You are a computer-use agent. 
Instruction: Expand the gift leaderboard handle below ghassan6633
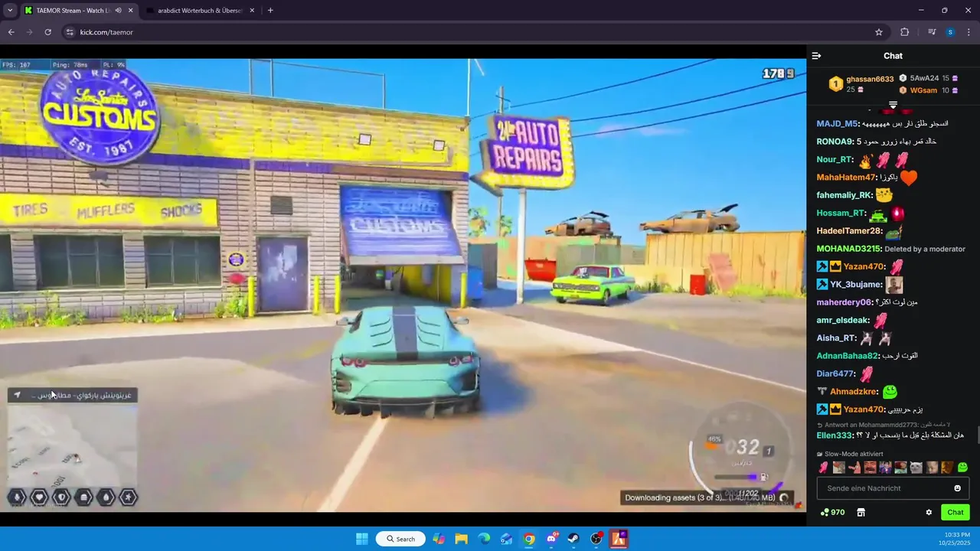pyautogui.click(x=893, y=105)
